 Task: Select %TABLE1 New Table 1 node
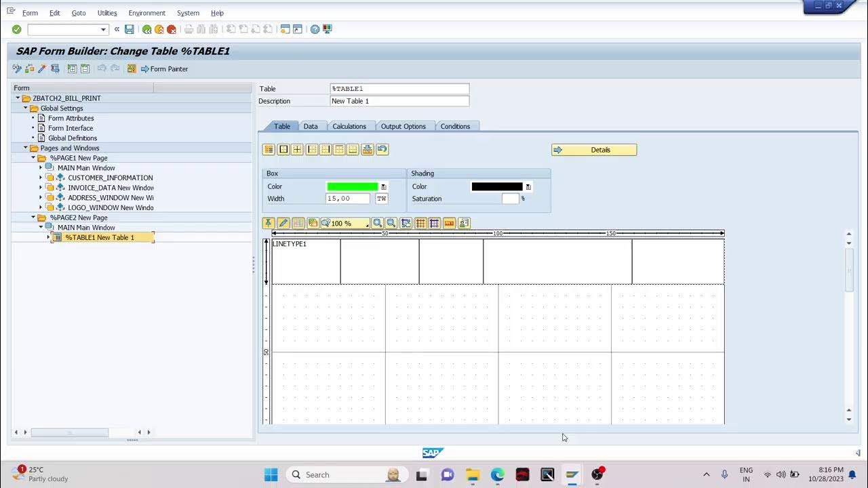point(100,237)
